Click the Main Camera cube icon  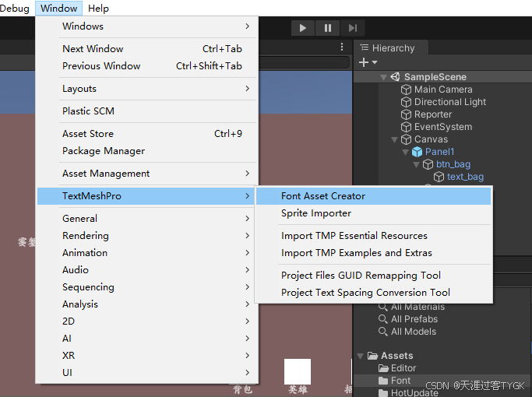coord(406,90)
